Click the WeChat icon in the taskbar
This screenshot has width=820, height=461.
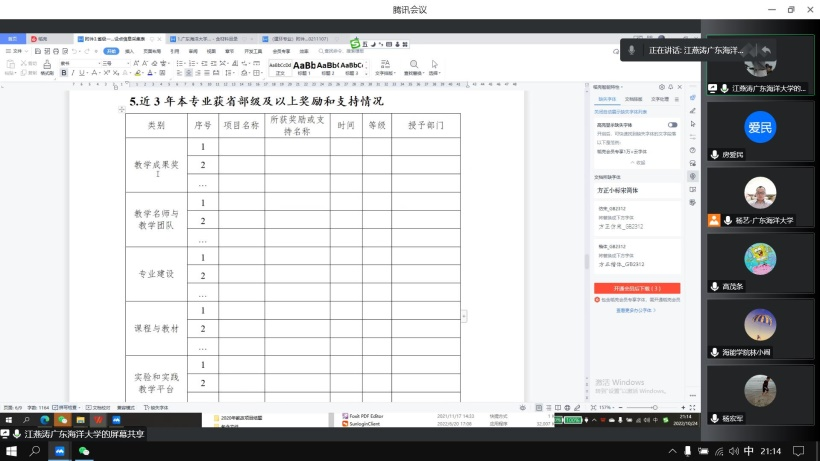point(84,452)
